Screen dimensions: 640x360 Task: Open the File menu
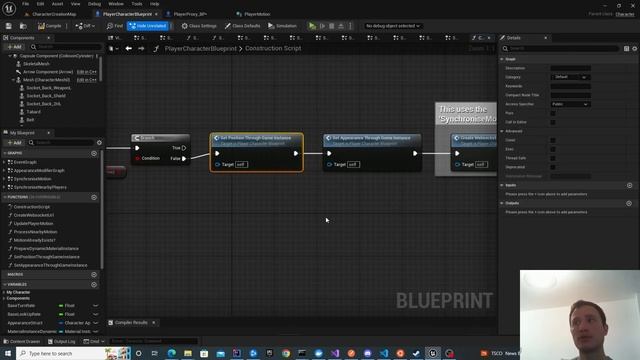point(25,4)
